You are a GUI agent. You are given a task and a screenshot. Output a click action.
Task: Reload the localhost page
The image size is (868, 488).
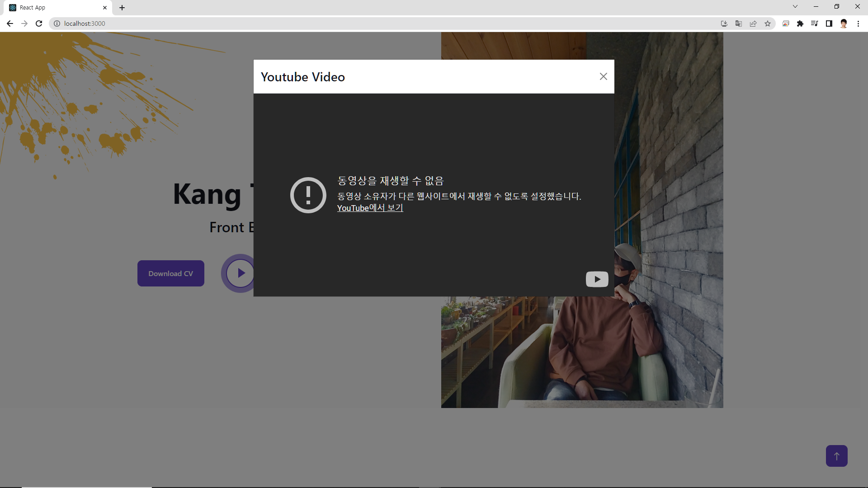coord(39,23)
